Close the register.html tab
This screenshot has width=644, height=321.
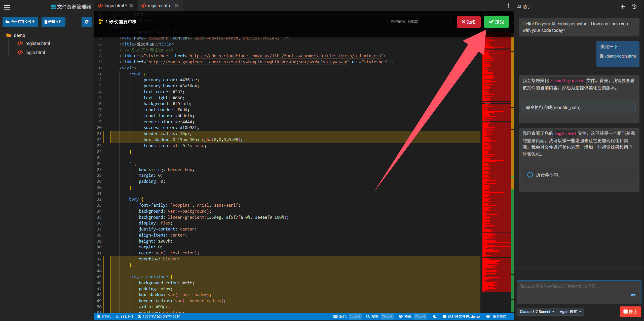click(177, 6)
